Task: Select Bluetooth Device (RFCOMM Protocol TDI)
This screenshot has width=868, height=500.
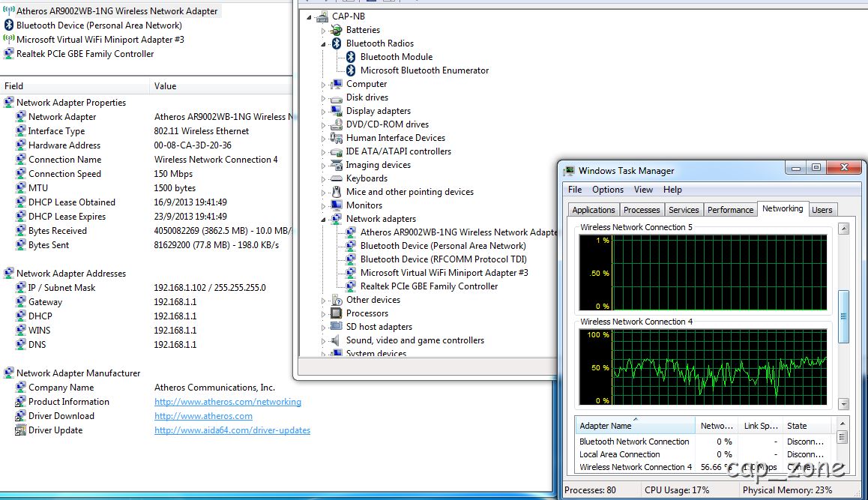Action: click(443, 259)
